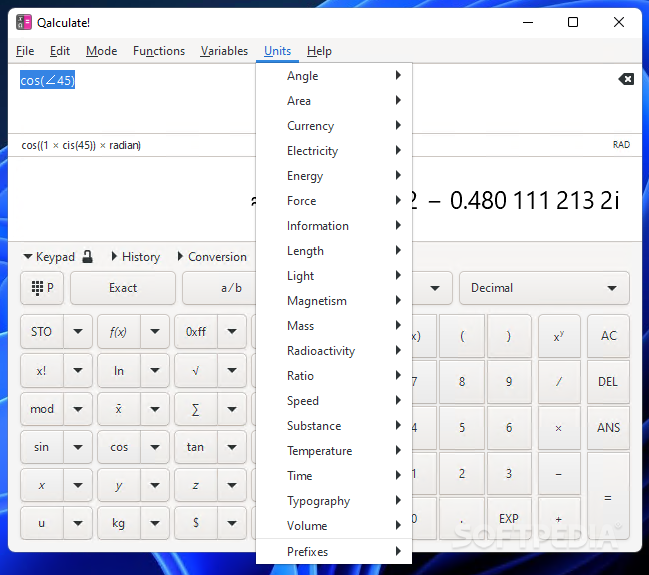Collapse the Keypad section

click(x=49, y=257)
